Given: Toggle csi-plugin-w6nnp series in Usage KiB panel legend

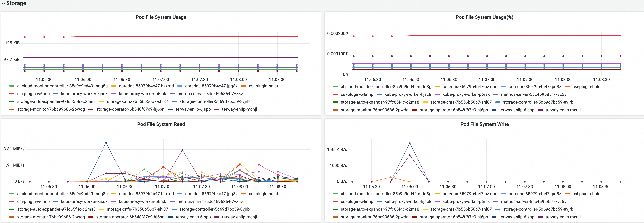Looking at the screenshot, I should tap(33, 94).
